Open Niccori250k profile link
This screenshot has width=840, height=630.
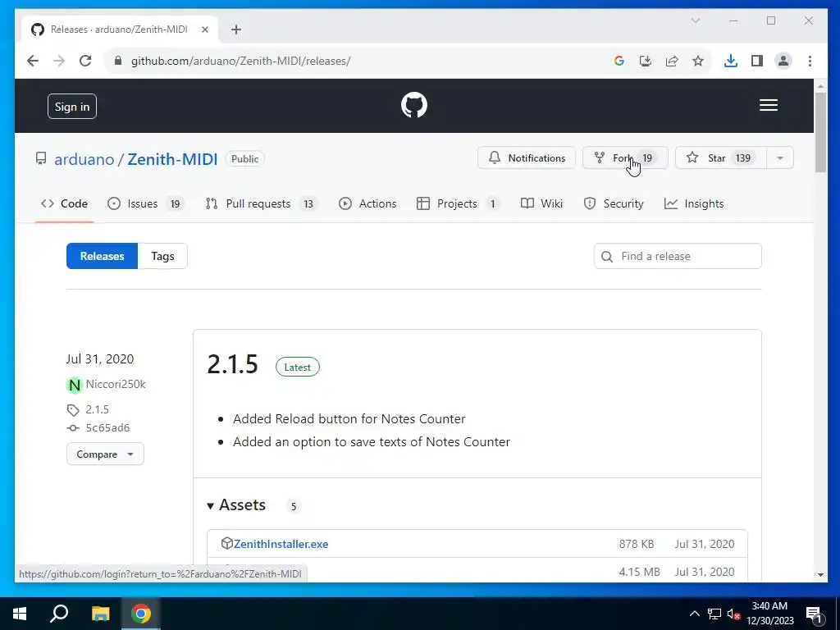point(116,384)
